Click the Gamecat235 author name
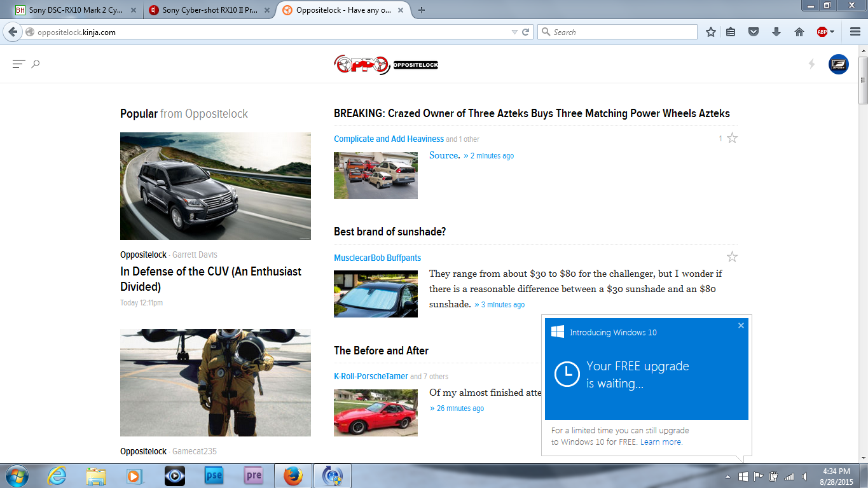 click(195, 451)
